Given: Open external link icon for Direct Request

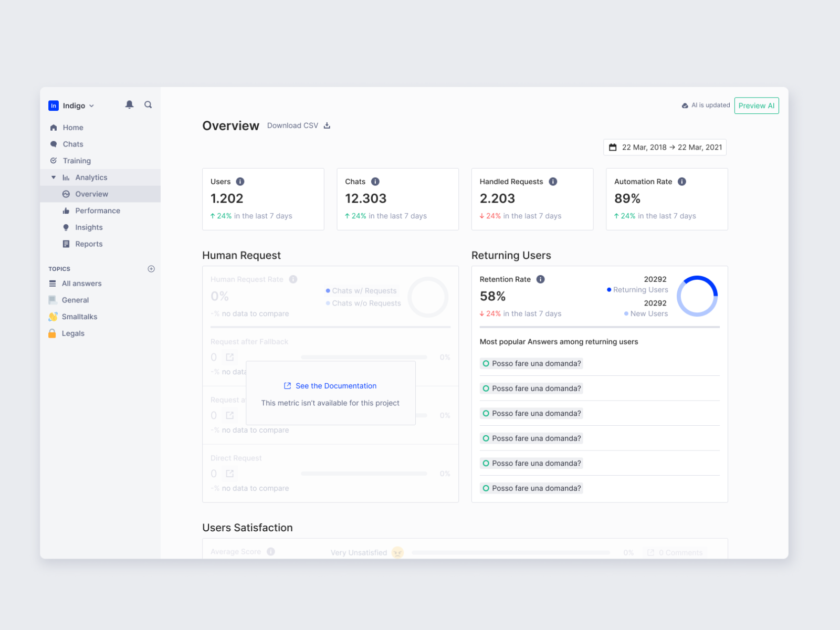Looking at the screenshot, I should tap(229, 474).
